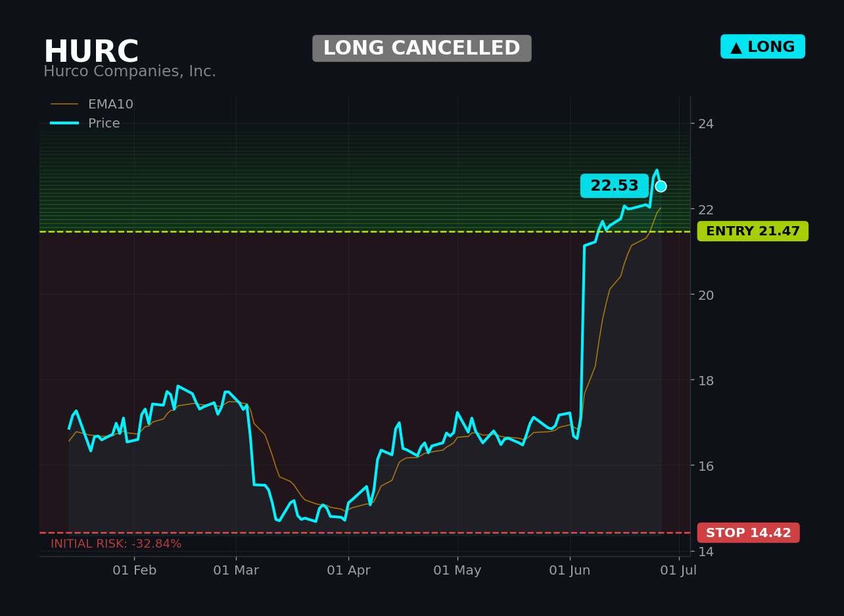This screenshot has width=844, height=616.
Task: Click the 22.53 current price label
Action: (615, 186)
